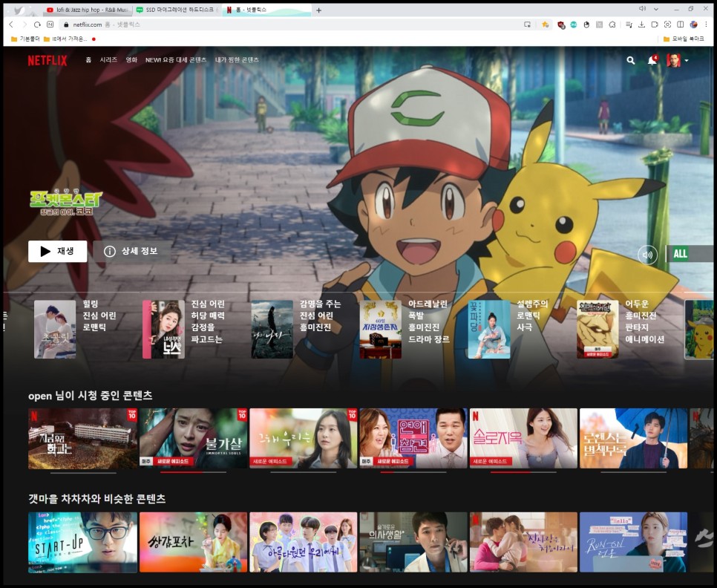
Task: Open 상세 정보 for featured title
Action: point(133,251)
